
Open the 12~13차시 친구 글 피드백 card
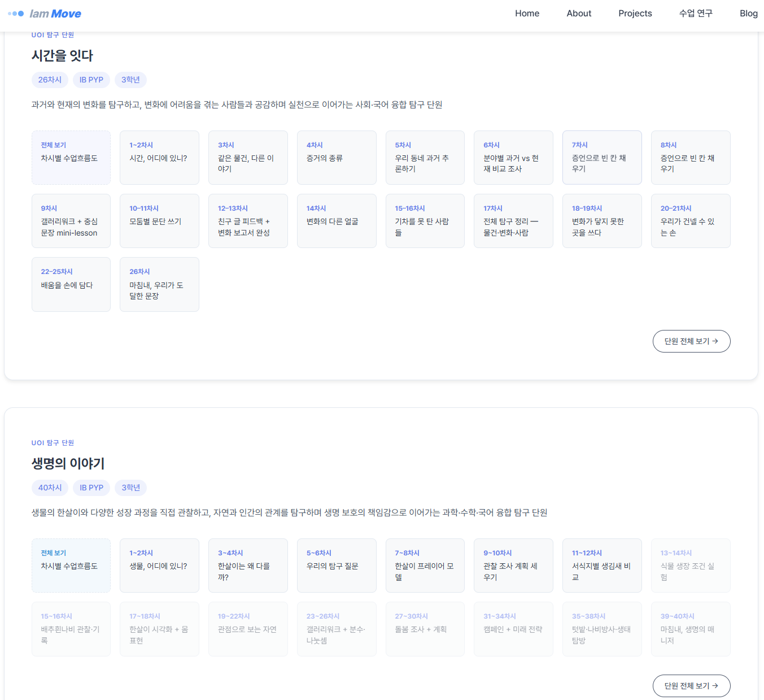(248, 221)
